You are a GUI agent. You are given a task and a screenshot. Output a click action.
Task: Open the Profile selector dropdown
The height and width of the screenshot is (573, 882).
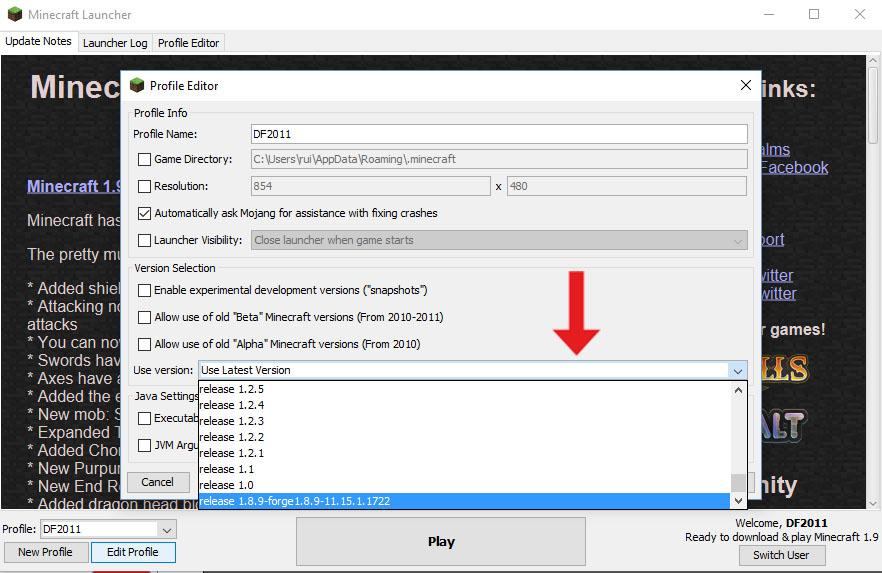167,529
